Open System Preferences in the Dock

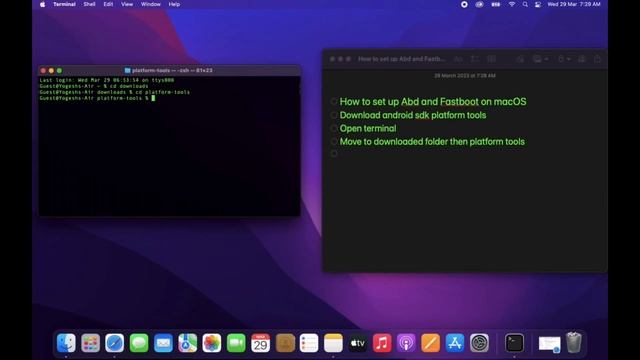[479, 343]
